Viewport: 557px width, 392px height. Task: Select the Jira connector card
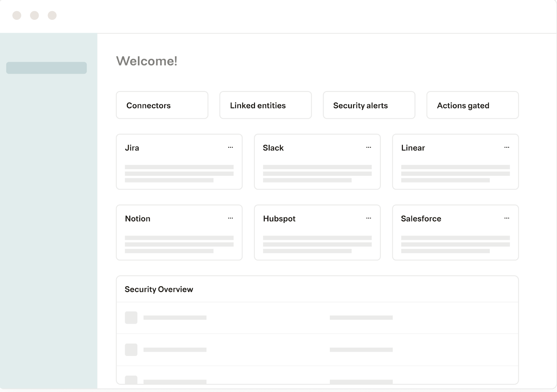[x=179, y=162]
